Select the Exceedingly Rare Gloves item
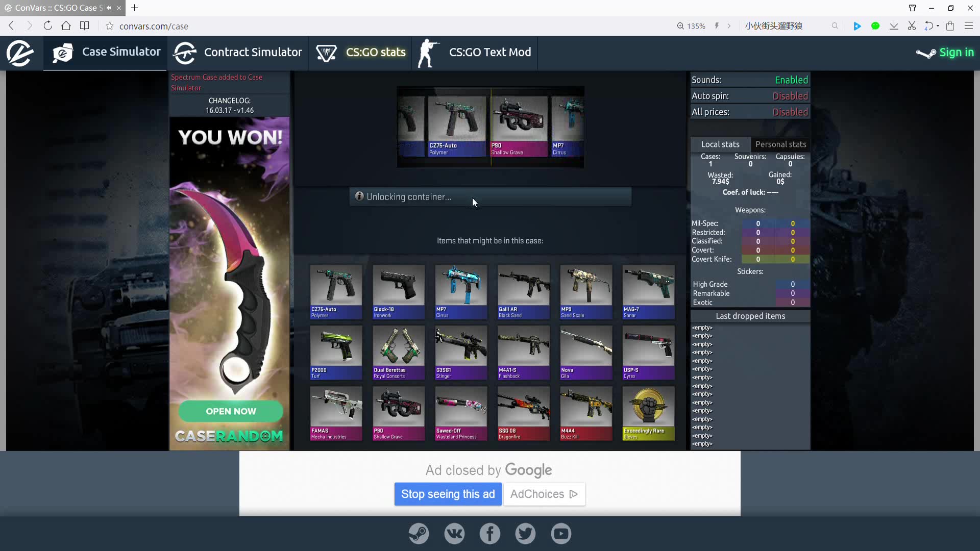The height and width of the screenshot is (551, 980). pos(649,413)
